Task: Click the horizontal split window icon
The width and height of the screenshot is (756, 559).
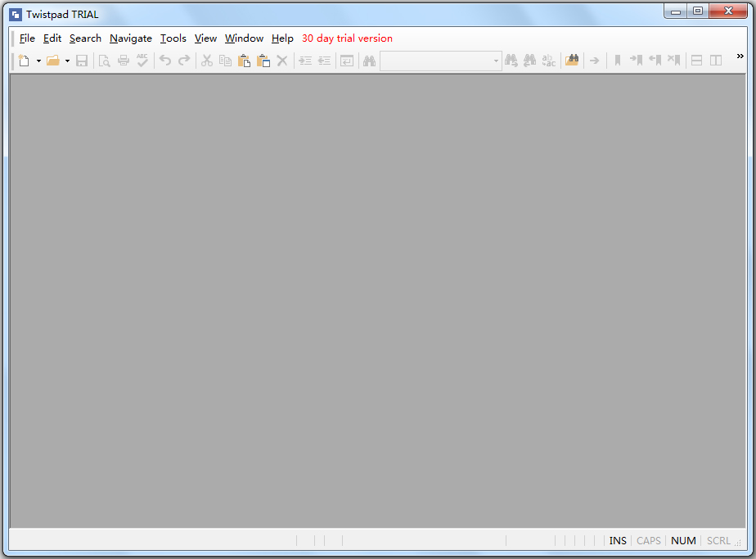Action: (697, 61)
